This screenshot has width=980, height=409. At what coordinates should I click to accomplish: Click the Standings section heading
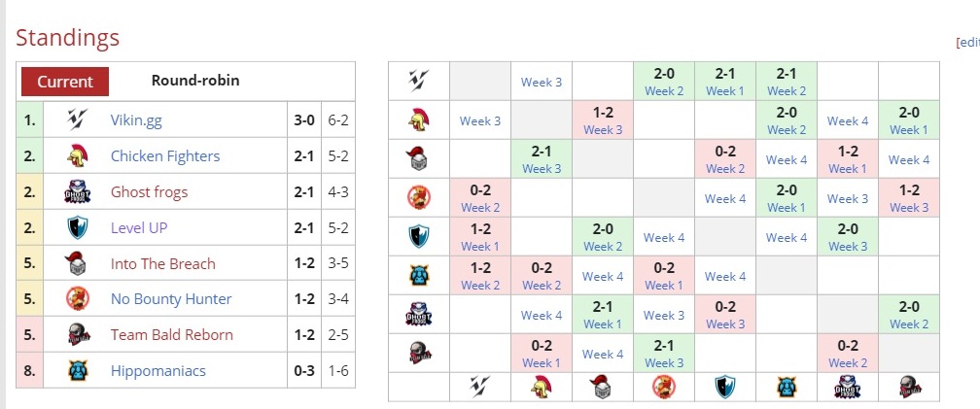click(67, 38)
